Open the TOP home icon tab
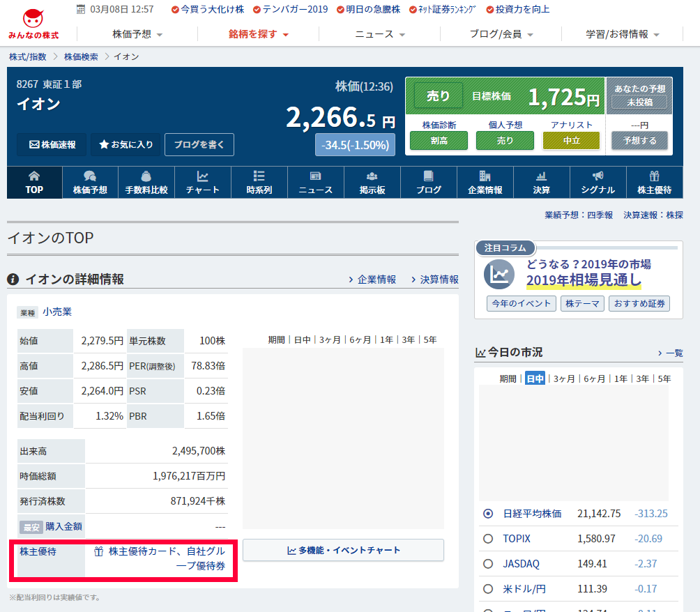This screenshot has width=700, height=612. 34,183
